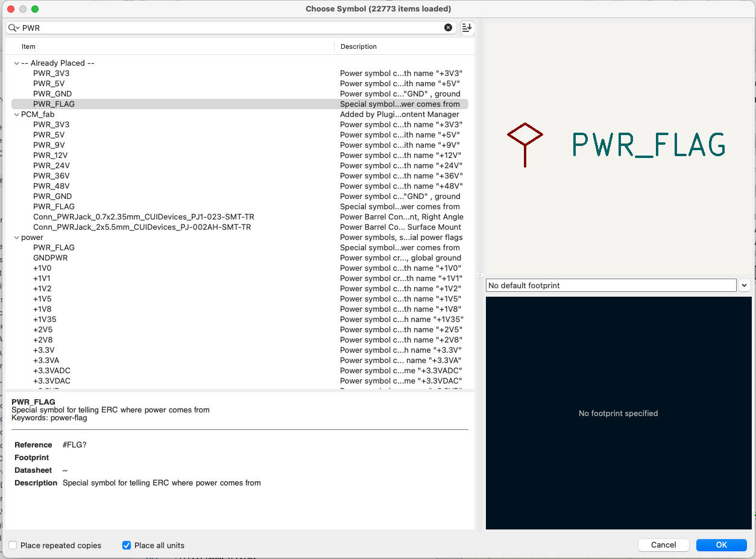The height and width of the screenshot is (559, 756).
Task: Toggle Place all units checkbox
Action: point(127,545)
